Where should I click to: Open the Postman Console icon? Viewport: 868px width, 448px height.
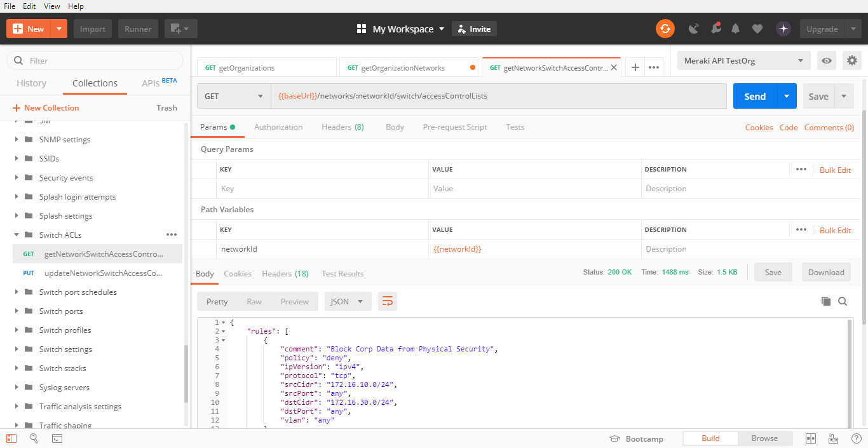point(57,438)
